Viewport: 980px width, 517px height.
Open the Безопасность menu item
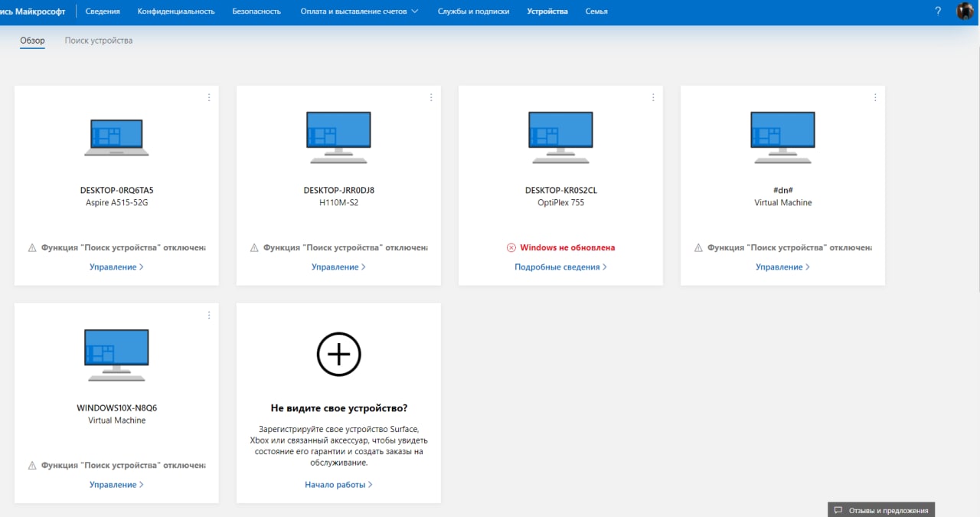256,11
